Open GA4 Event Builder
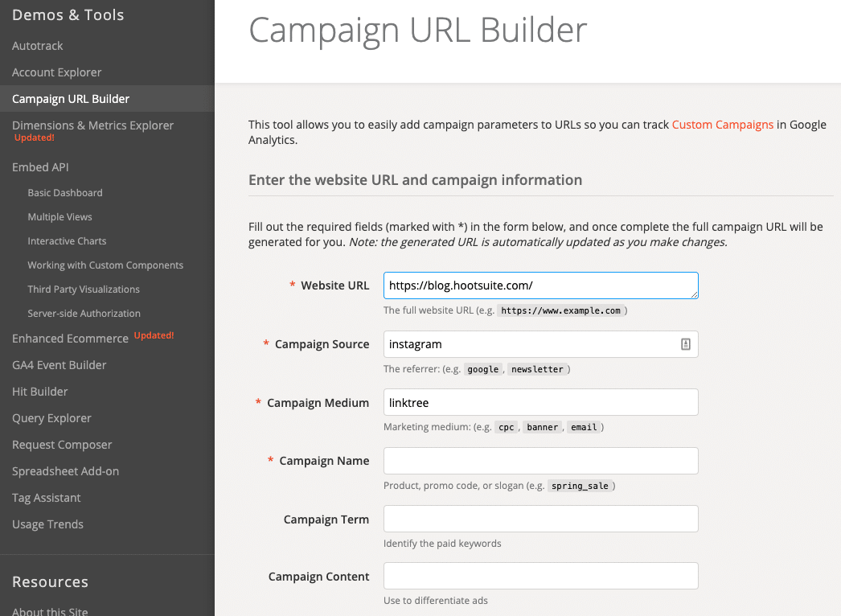 [x=59, y=365]
